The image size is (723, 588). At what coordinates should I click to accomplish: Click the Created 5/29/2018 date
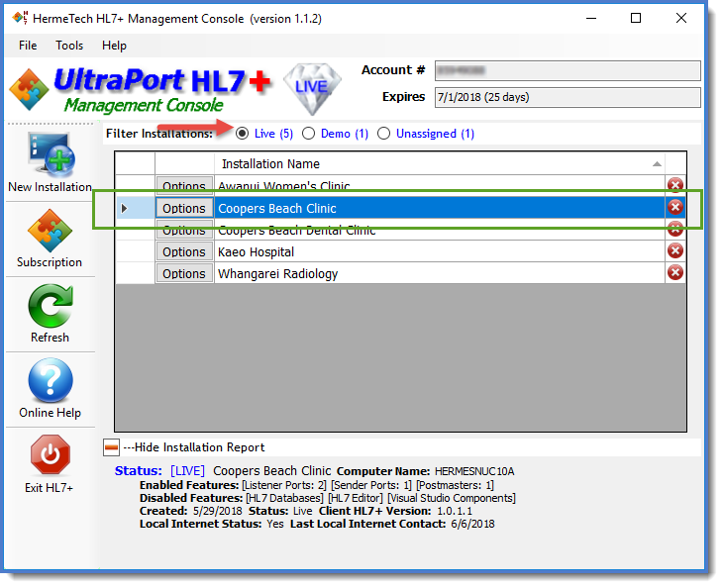pos(217,511)
